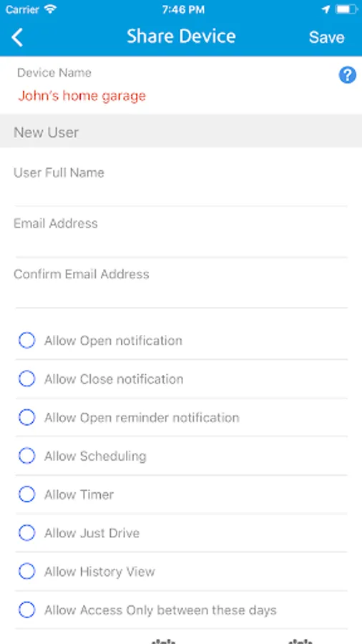The image size is (362, 644).
Task: Save the shared device settings
Action: (326, 37)
